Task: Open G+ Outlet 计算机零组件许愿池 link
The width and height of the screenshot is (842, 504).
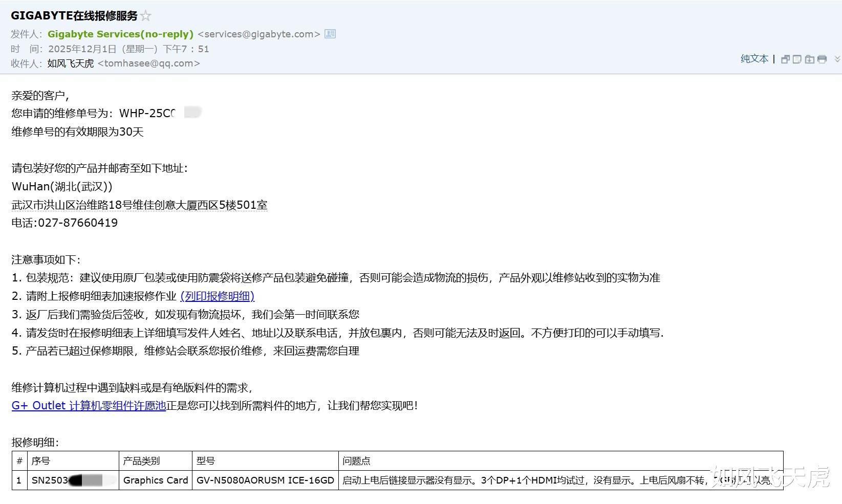Action: click(x=89, y=406)
